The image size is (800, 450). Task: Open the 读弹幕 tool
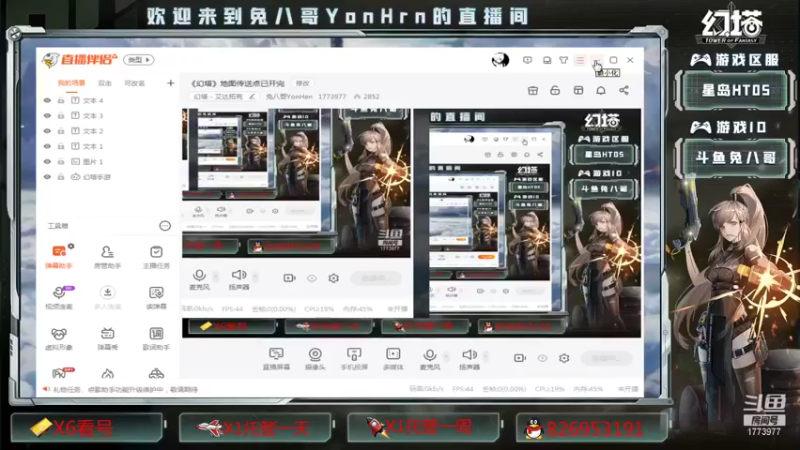156,297
